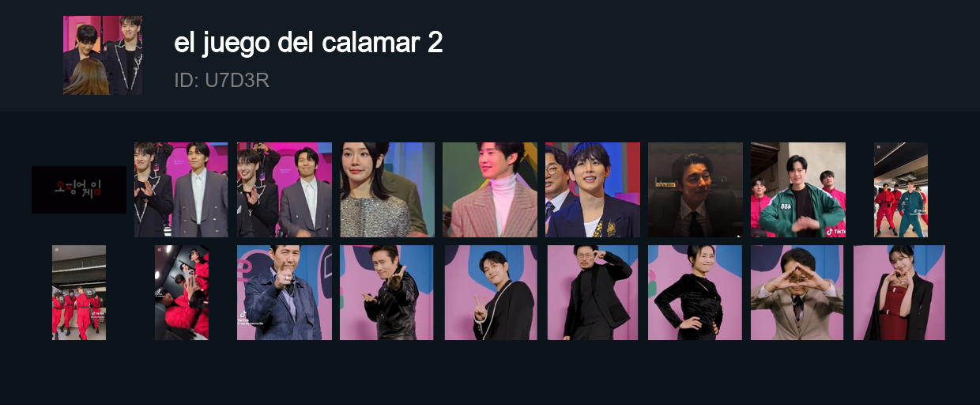Open the green tracksuit dancer thumbnail

click(798, 190)
